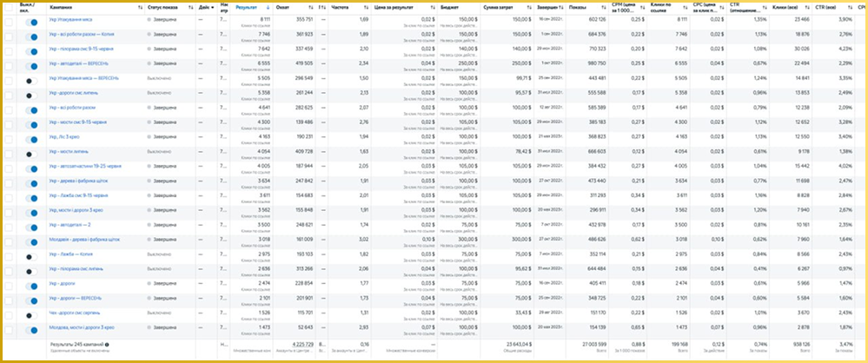Click CTR (все) cell showing 4,23%
This screenshot has width=868, height=363.
tap(845, 49)
